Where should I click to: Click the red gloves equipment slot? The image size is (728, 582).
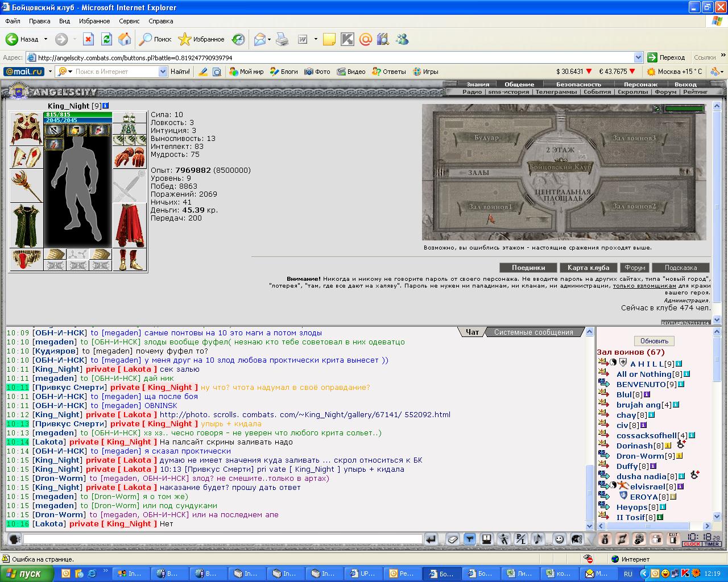pyautogui.click(x=130, y=157)
